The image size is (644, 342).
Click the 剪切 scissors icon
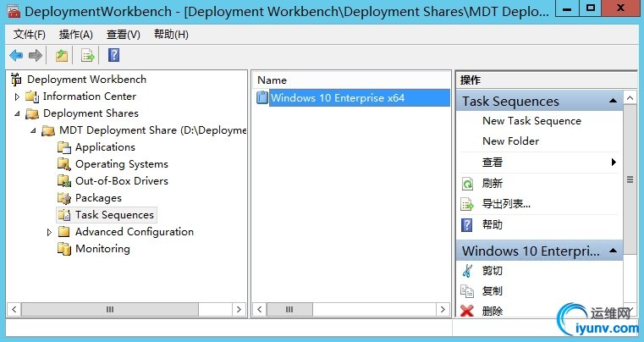(467, 271)
